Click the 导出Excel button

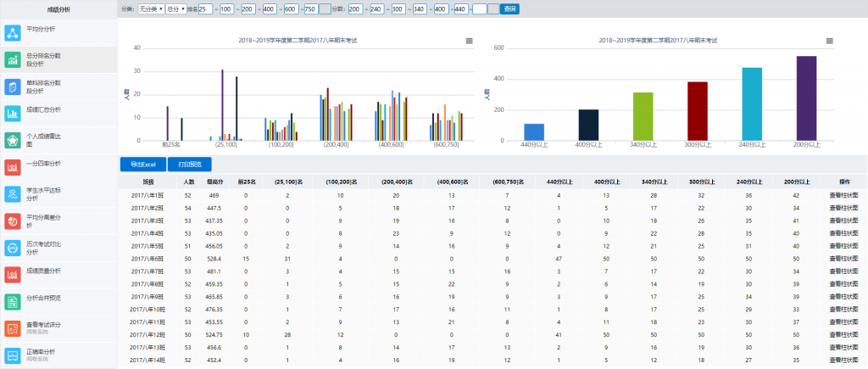(142, 164)
